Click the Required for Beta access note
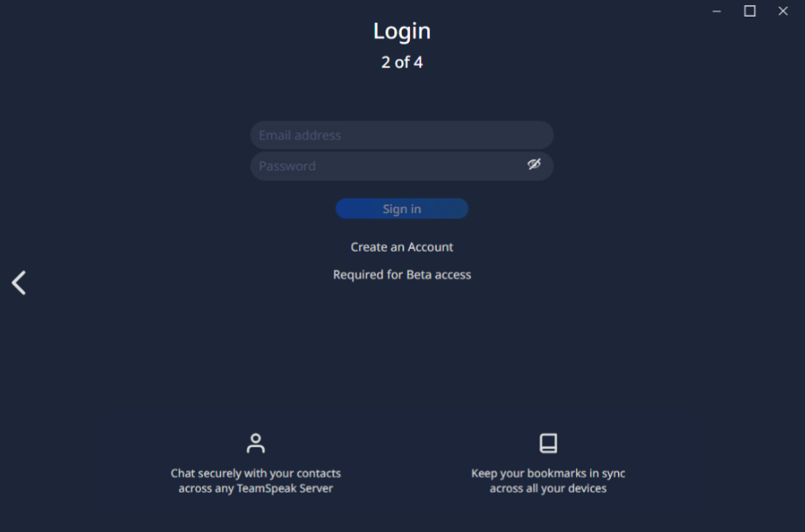Image resolution: width=805 pixels, height=532 pixels. point(402,275)
